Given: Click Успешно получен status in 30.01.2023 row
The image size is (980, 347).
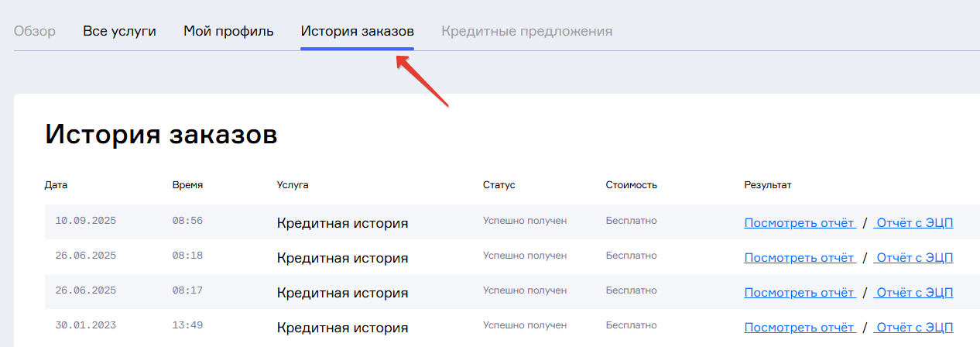Looking at the screenshot, I should click(x=525, y=325).
